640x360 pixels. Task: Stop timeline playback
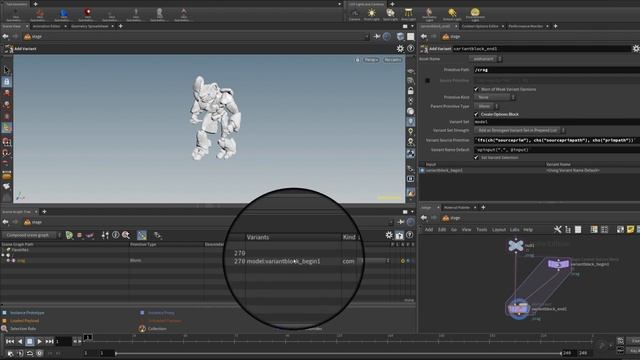30,341
